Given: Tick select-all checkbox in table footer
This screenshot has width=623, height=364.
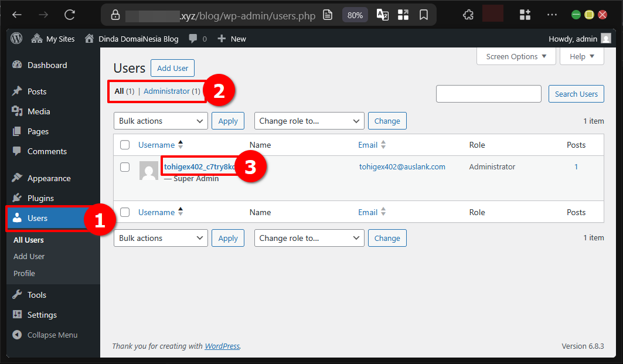Looking at the screenshot, I should click(125, 212).
